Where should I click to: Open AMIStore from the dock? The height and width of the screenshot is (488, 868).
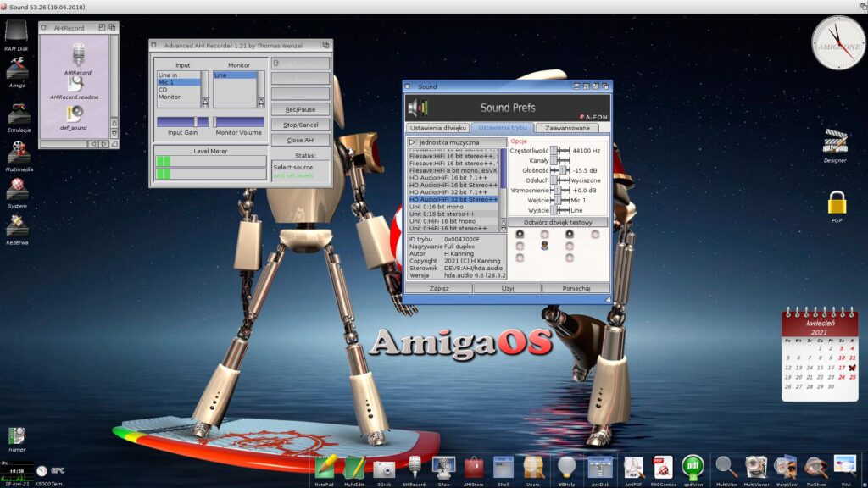click(473, 468)
